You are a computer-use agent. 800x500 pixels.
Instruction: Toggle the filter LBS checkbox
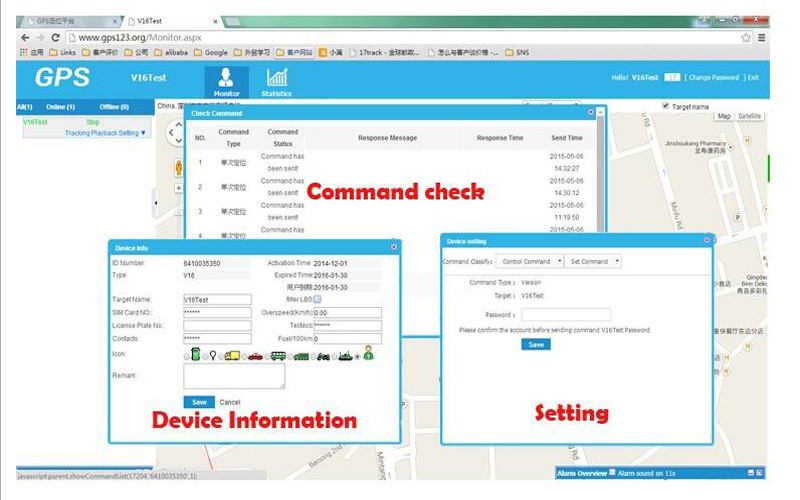pos(317,299)
